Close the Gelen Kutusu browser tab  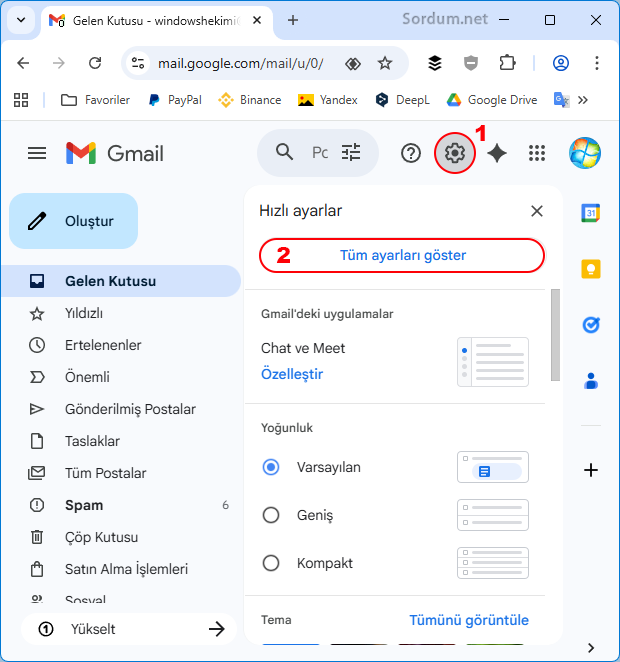coord(257,20)
